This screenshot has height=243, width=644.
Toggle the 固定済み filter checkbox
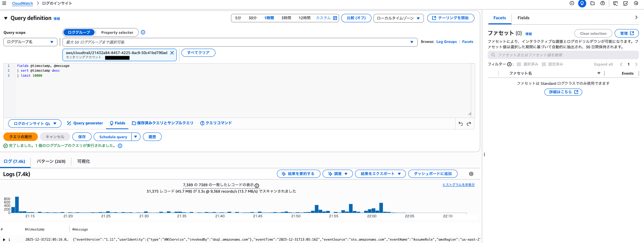pos(544,64)
